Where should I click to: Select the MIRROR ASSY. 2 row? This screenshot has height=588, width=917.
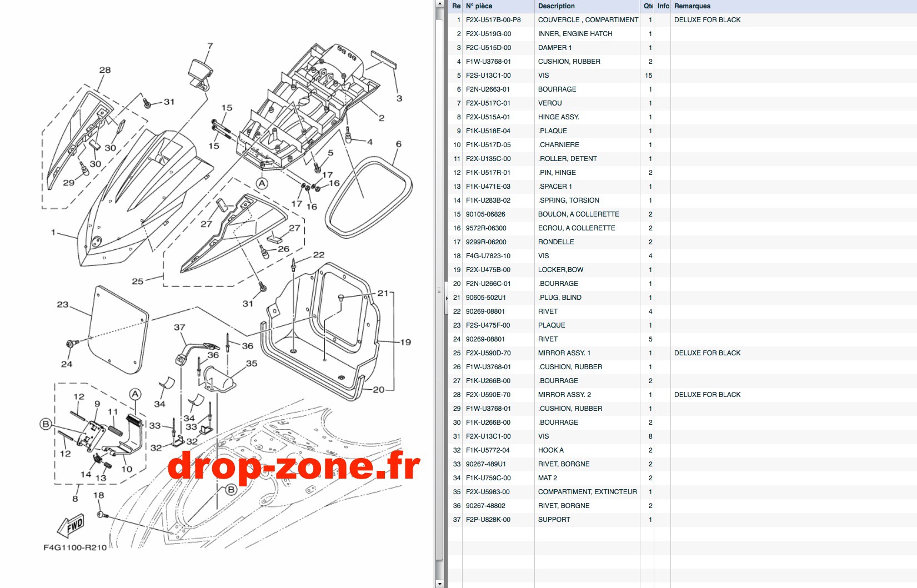(x=683, y=395)
